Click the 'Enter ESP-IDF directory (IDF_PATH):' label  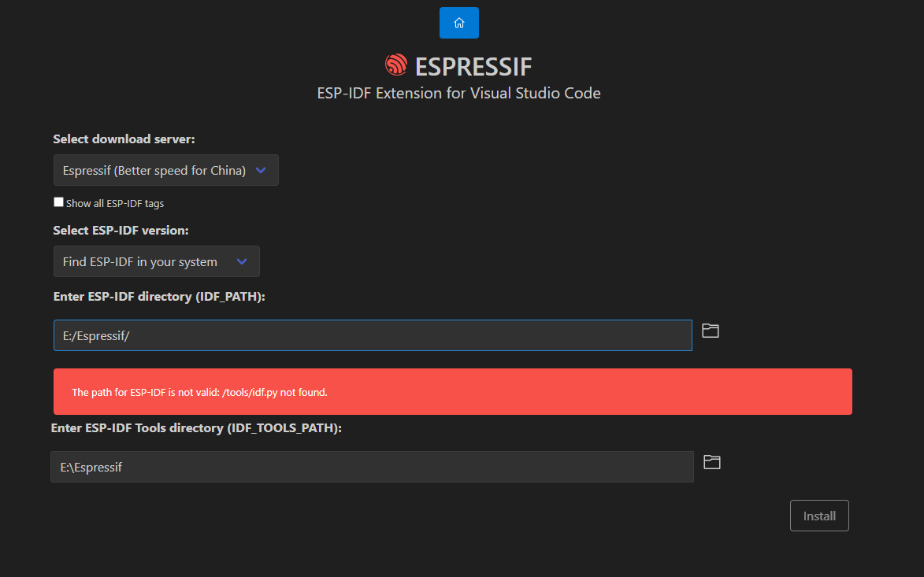point(159,296)
